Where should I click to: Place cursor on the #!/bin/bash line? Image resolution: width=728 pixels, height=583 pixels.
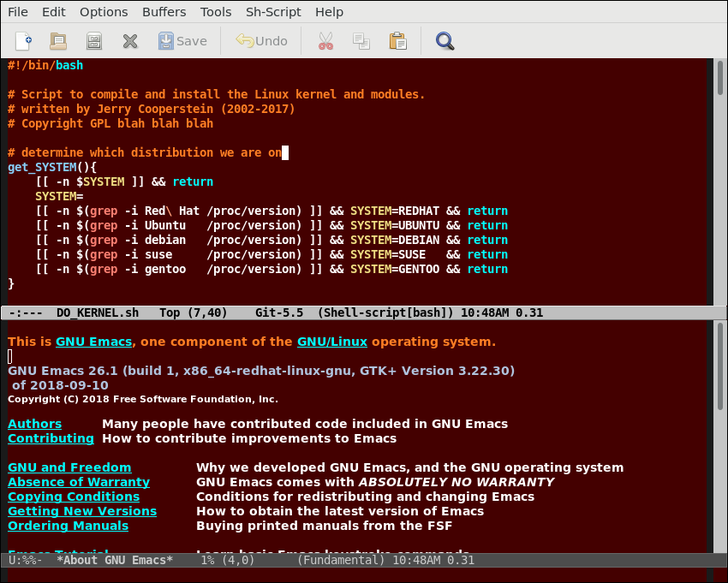[45, 65]
